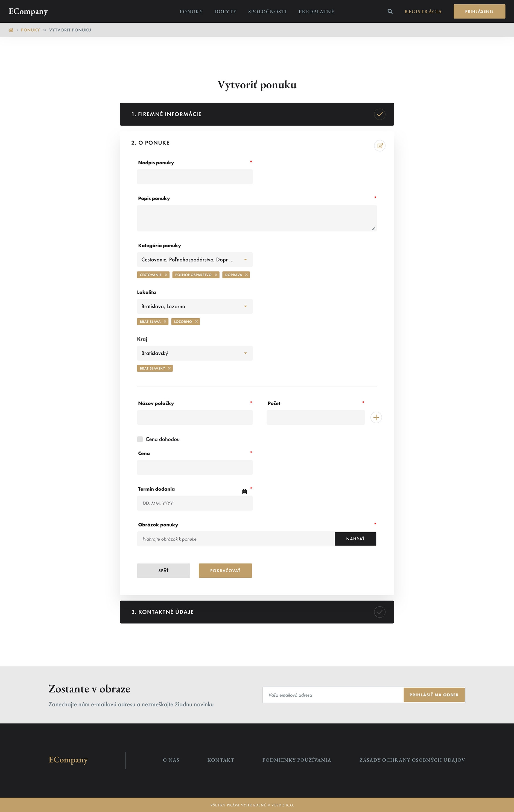Go to Predplatné in the top navigation
This screenshot has height=812, width=514.
pyautogui.click(x=317, y=11)
